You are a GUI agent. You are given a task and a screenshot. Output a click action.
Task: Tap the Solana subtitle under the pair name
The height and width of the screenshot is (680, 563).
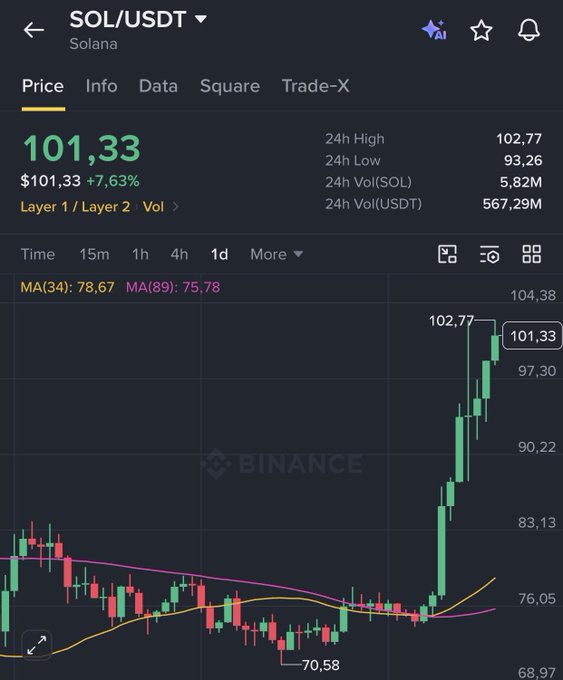[93, 44]
